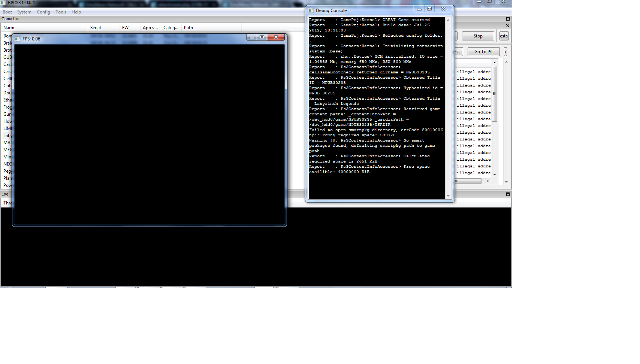
Task: Select the game row starting with 'Hov'
Action: pos(7,121)
